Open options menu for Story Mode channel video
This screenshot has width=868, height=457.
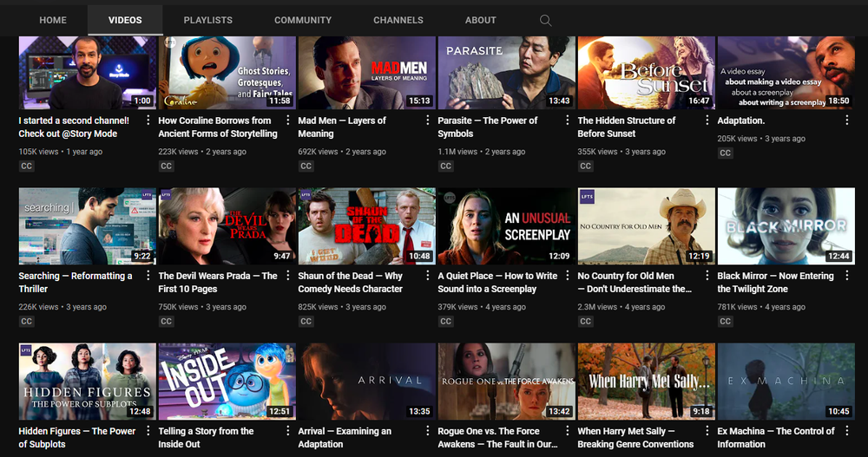(148, 120)
